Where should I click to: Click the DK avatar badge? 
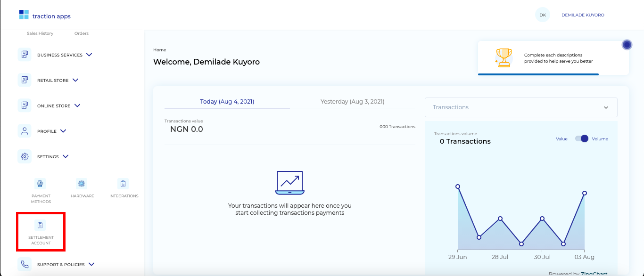542,14
